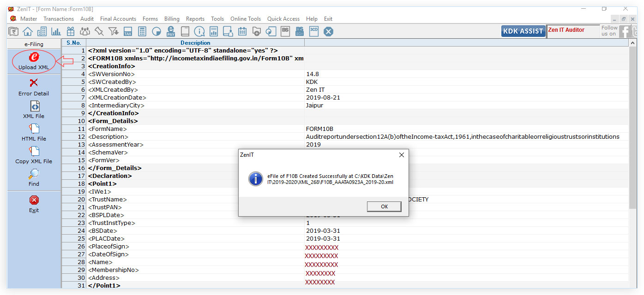Click the Exit menu item
This screenshot has height=295, width=644.
[328, 19]
